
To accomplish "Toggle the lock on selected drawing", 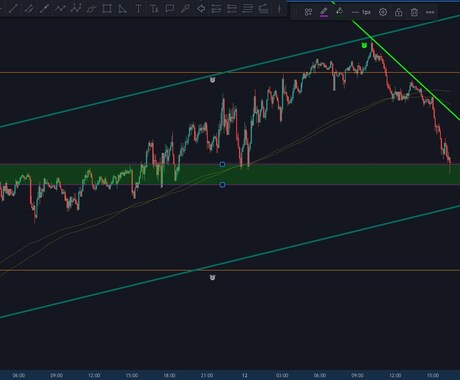I will point(398,12).
